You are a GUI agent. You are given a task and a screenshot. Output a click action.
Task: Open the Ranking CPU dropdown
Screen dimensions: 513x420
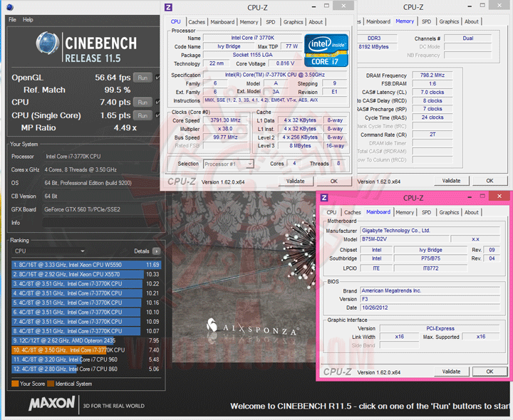[x=49, y=251]
